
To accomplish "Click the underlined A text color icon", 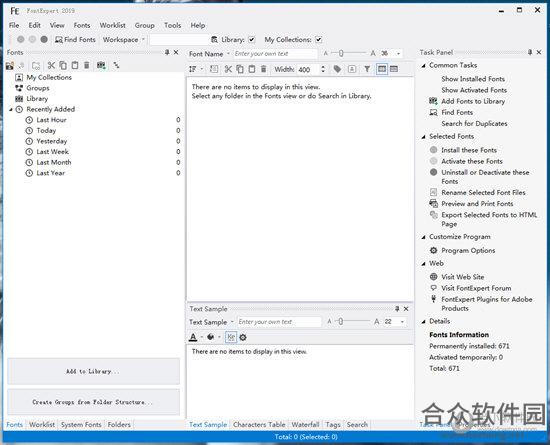I will pyautogui.click(x=193, y=337).
